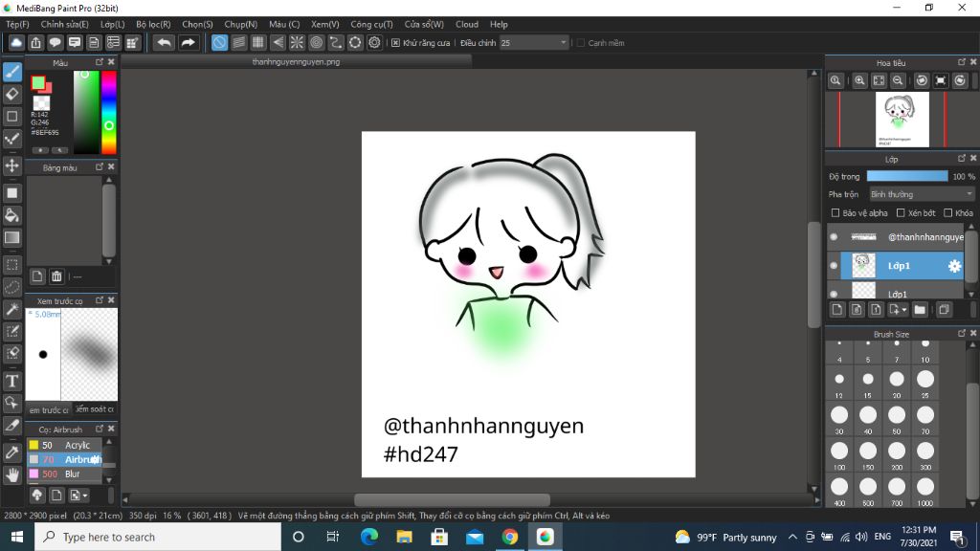Select the Hand pan tool
Viewport: 980px width, 551px height.
[x=11, y=475]
